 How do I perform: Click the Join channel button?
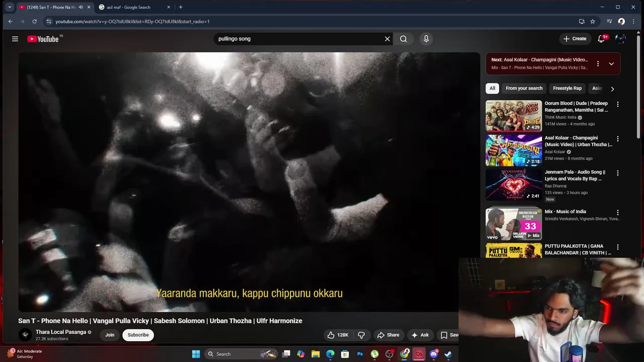110,335
